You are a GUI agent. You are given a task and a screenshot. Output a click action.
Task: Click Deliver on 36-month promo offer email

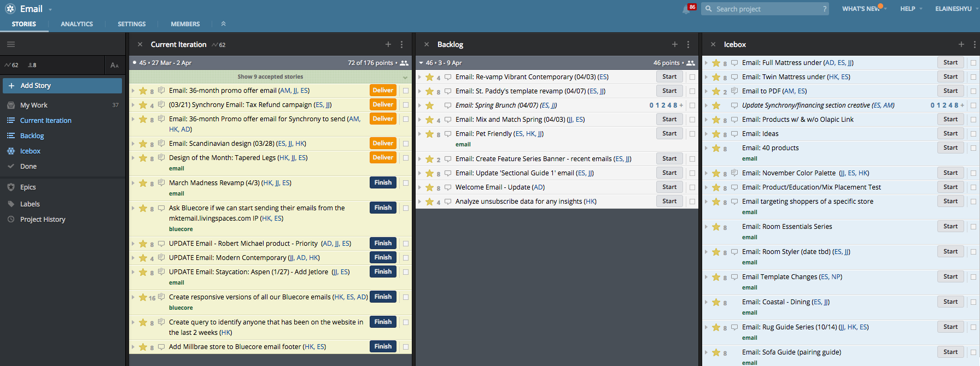(383, 91)
